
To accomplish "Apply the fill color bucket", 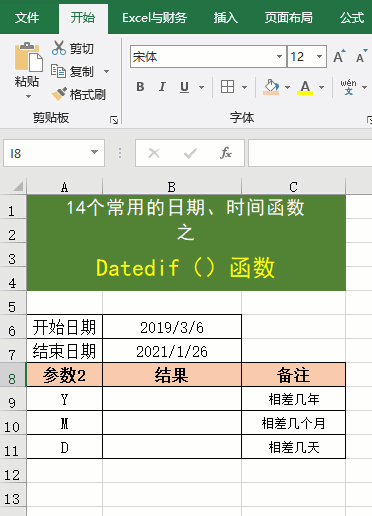I will point(271,87).
